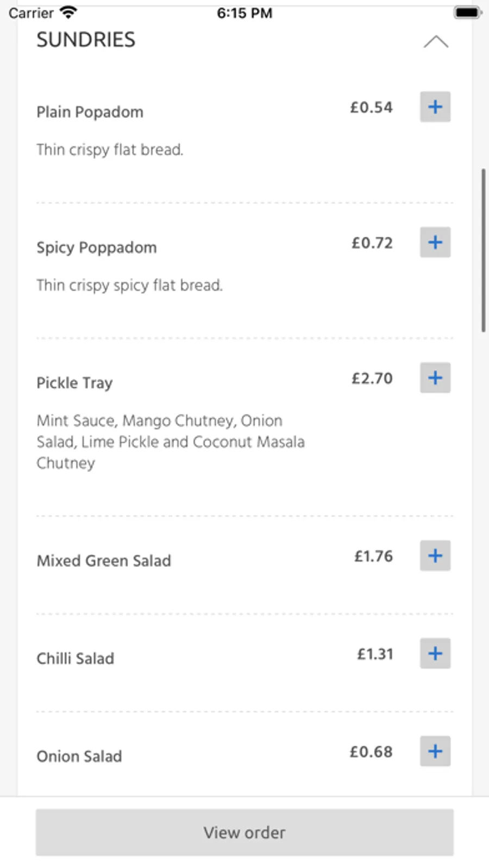Tap the Pickle Tray description text
Viewport: 489px width, 868px height.
pos(170,442)
